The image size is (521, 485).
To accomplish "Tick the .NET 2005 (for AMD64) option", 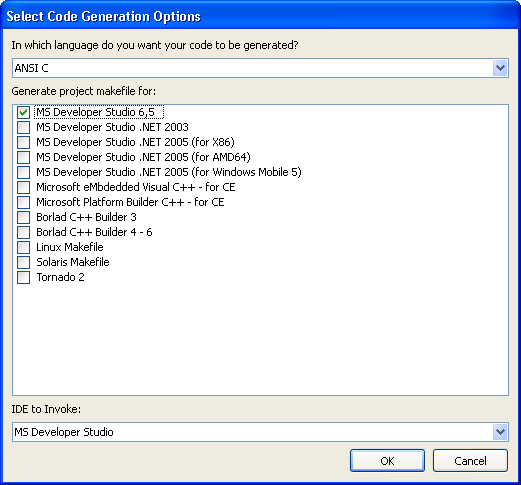I will click(x=23, y=157).
